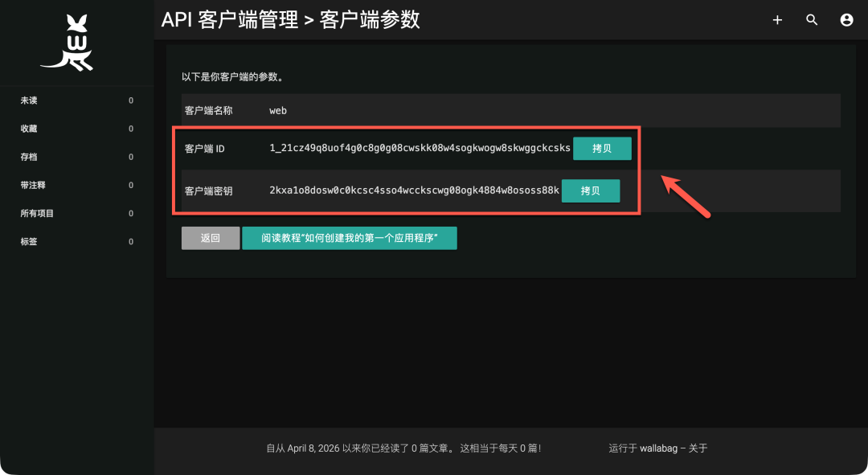Copy the 客户端 ID with its 拷贝 button
The width and height of the screenshot is (868, 475).
[602, 148]
